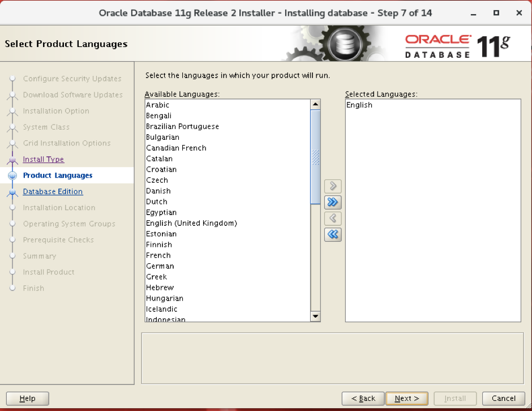Open the Database Edition step link

click(x=53, y=191)
